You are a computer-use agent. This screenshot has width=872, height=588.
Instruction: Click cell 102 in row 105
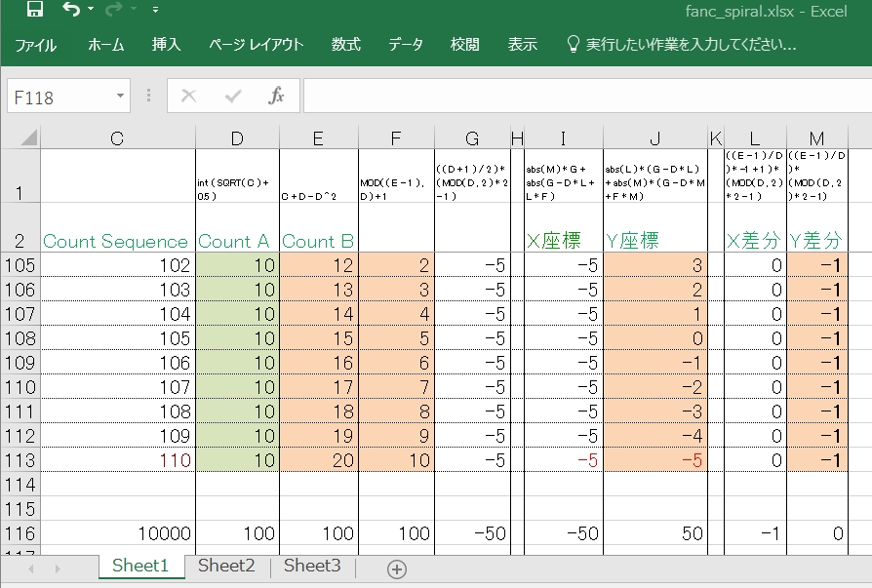point(117,265)
